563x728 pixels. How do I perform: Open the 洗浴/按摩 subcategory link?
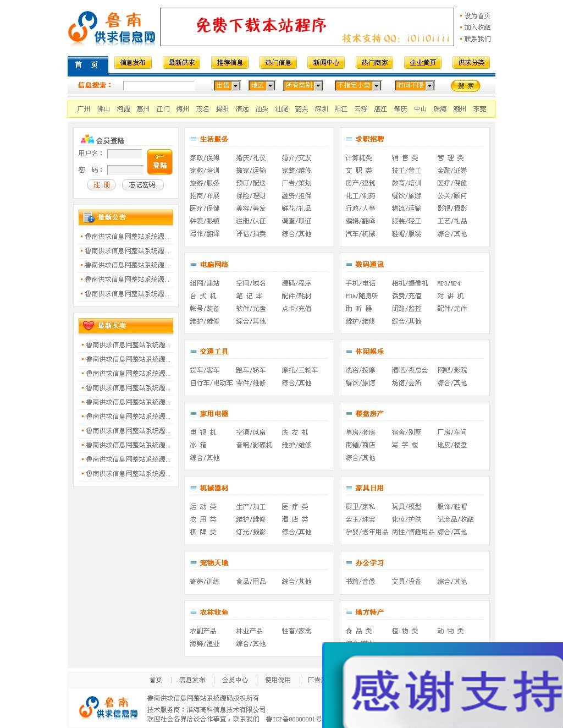click(x=360, y=370)
